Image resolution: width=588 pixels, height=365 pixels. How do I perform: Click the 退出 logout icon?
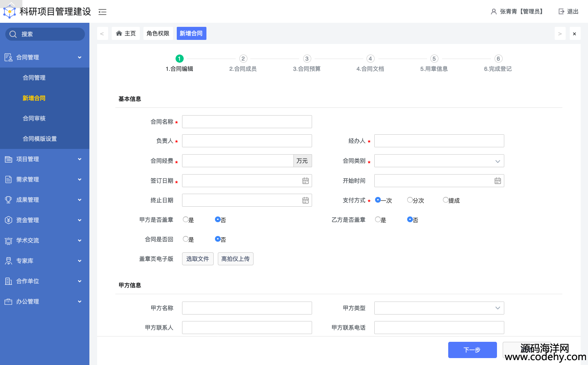[561, 11]
